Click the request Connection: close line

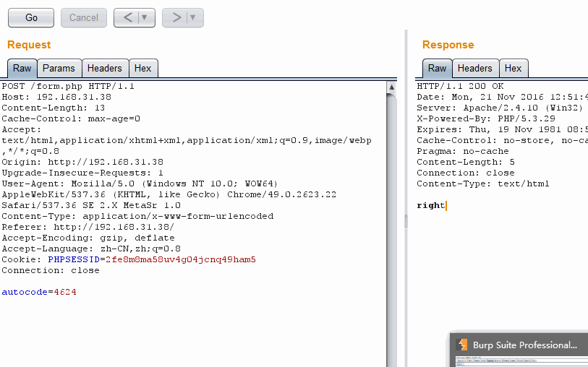[51, 271]
